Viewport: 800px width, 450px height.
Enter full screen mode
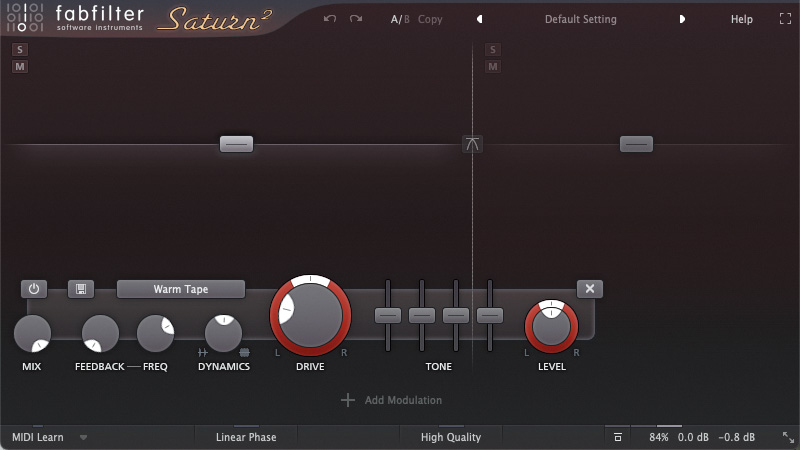pos(786,19)
